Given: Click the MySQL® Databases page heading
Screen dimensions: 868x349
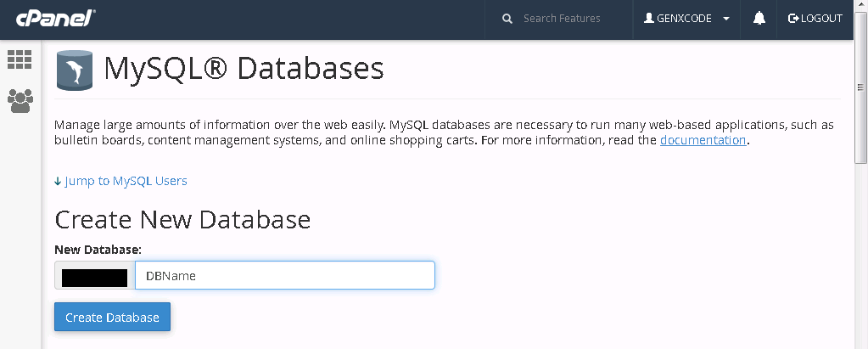Looking at the screenshot, I should click(x=244, y=70).
